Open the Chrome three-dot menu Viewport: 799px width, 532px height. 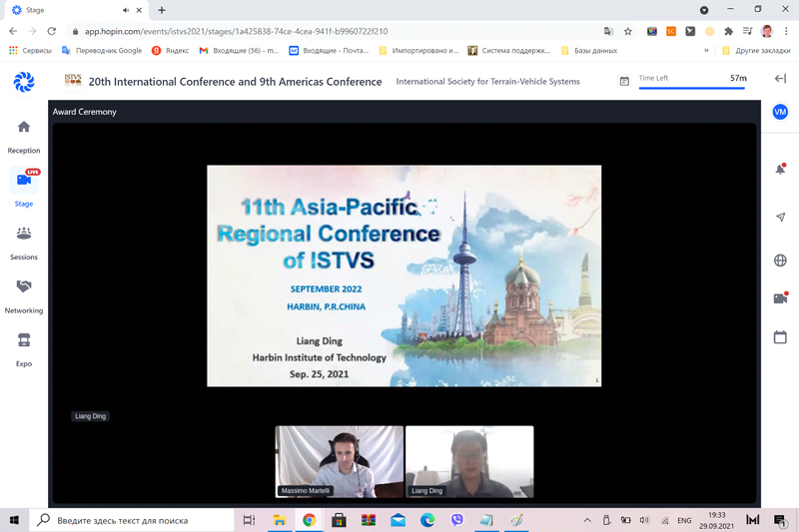coord(786,31)
